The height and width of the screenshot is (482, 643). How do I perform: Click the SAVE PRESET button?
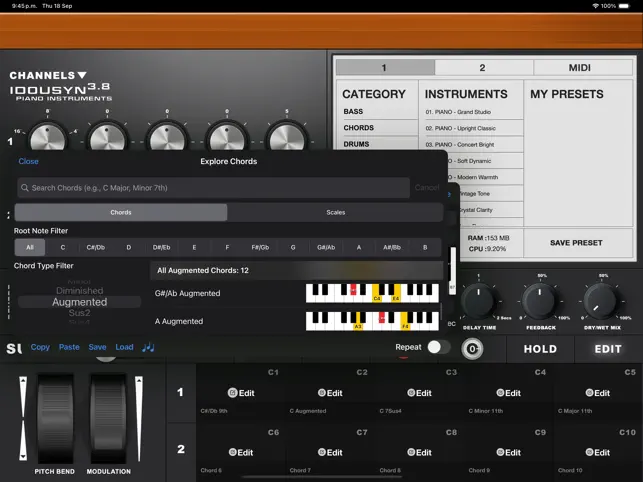(x=576, y=243)
